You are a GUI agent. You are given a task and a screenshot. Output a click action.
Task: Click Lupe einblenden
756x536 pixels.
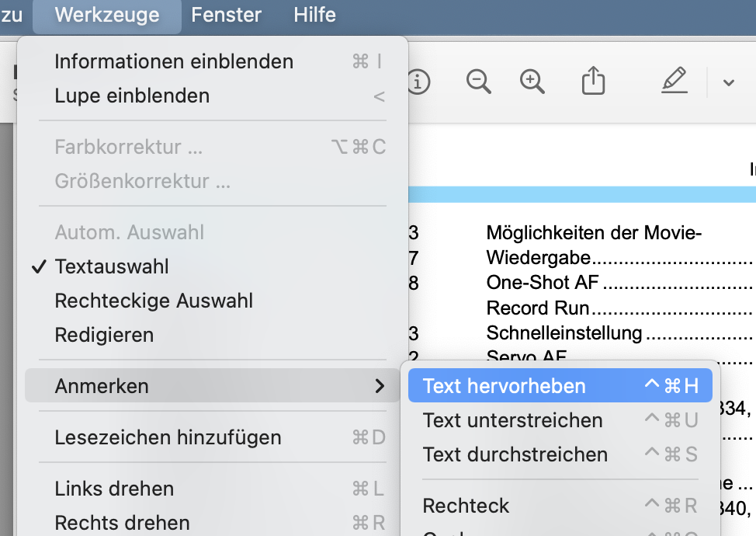(132, 96)
